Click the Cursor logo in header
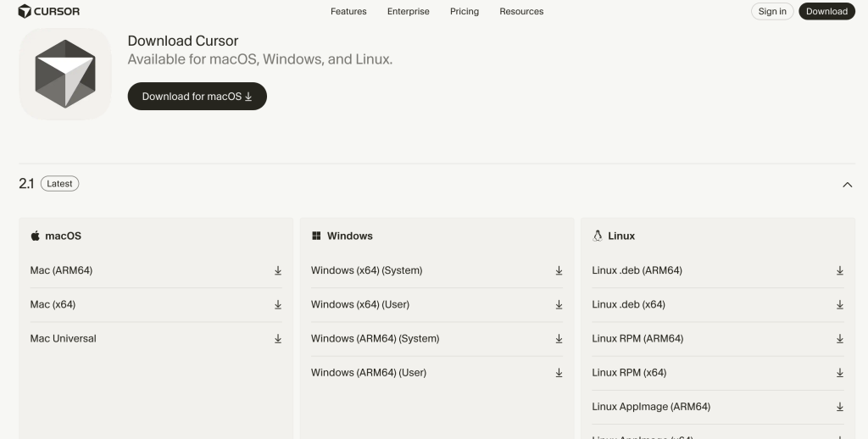The height and width of the screenshot is (439, 868). [49, 11]
